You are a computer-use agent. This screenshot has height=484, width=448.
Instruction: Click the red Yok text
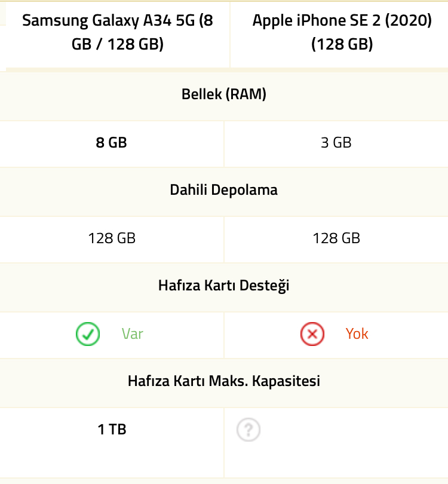[x=357, y=333]
